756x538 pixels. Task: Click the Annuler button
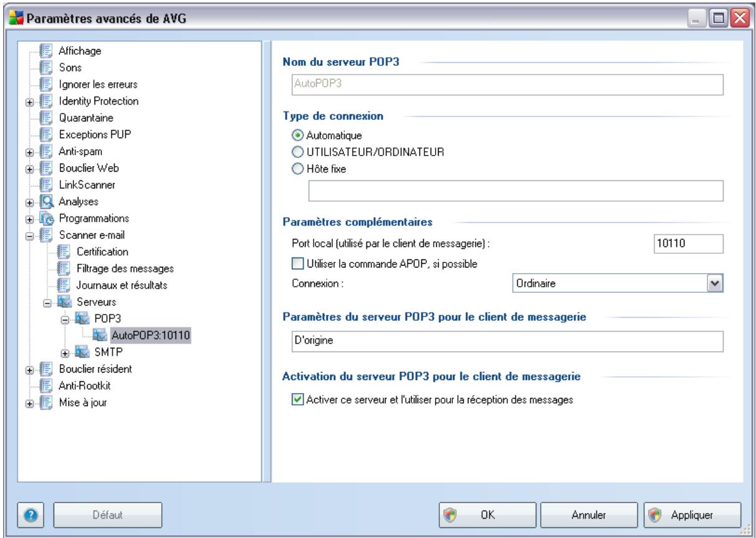[x=589, y=514]
